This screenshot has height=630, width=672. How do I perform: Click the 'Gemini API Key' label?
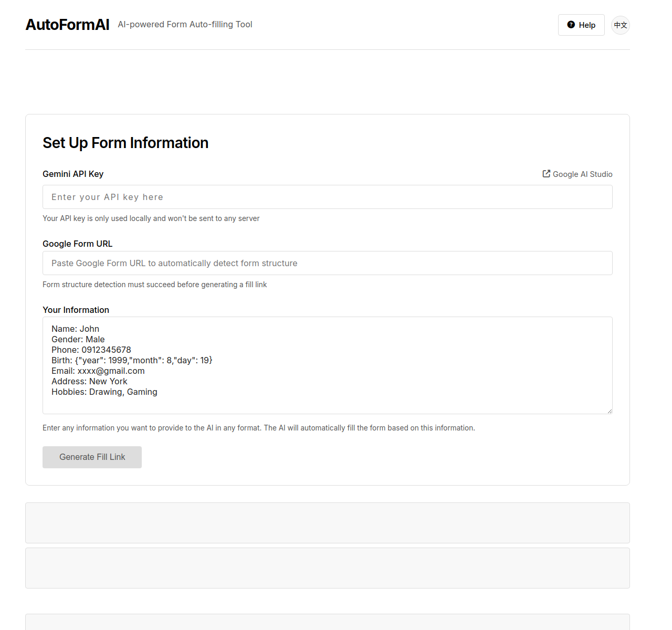73,174
